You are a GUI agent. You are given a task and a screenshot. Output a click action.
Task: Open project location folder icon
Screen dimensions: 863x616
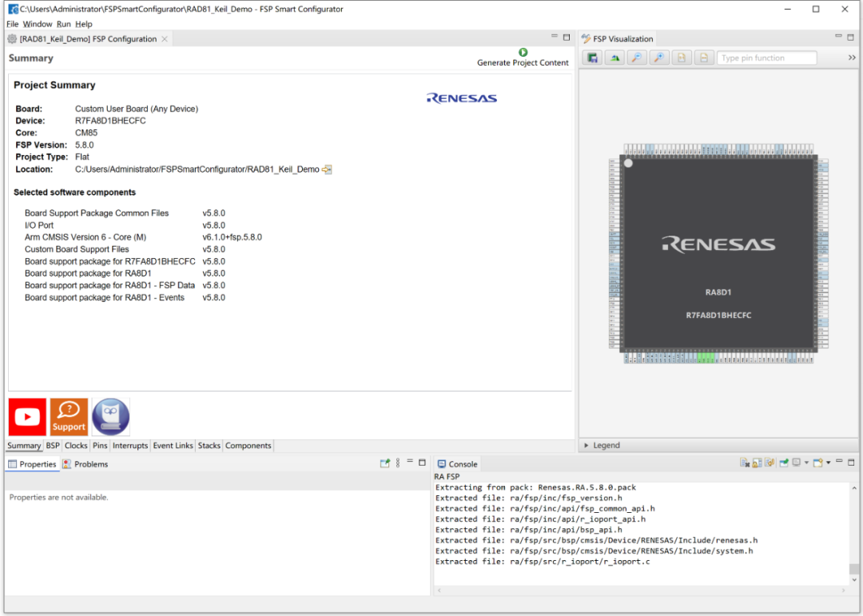pos(327,169)
